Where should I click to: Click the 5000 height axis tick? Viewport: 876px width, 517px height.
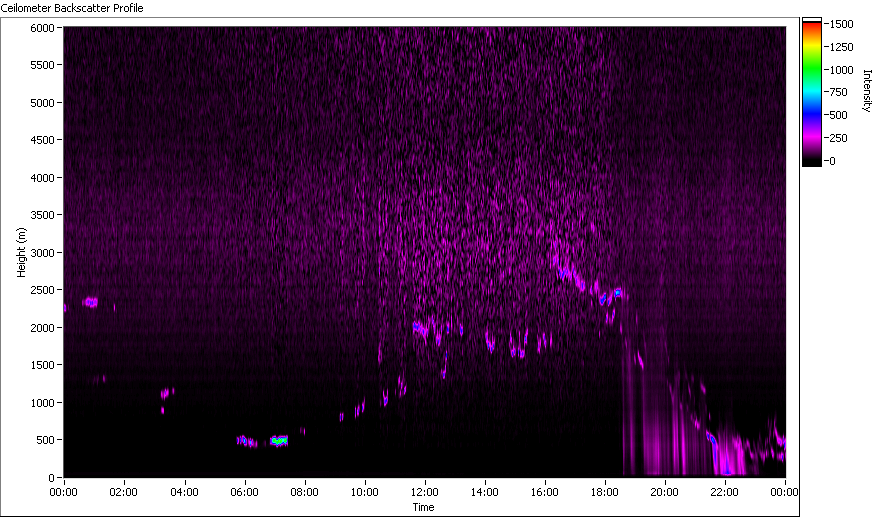(42, 103)
